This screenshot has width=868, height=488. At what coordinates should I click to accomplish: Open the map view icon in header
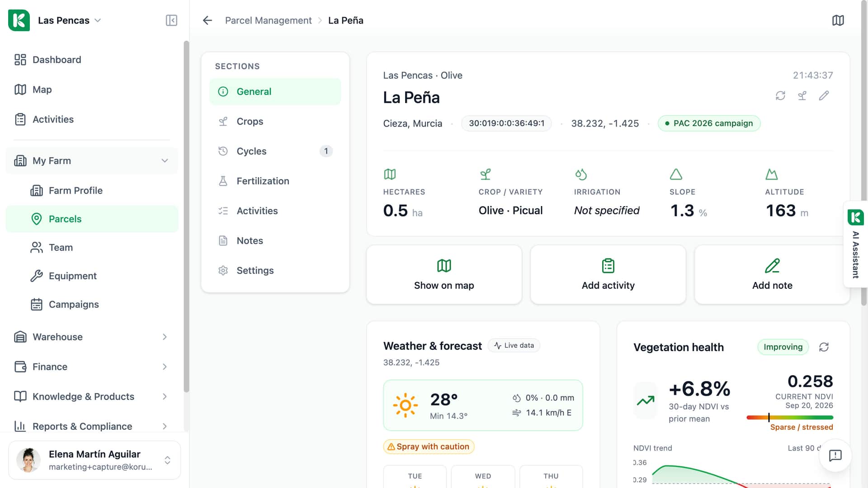(838, 20)
